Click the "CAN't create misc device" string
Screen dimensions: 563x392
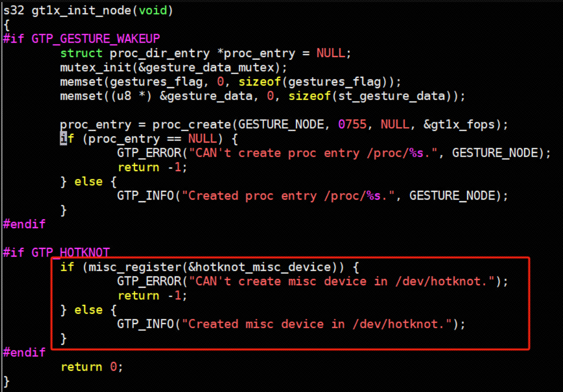[341, 282]
